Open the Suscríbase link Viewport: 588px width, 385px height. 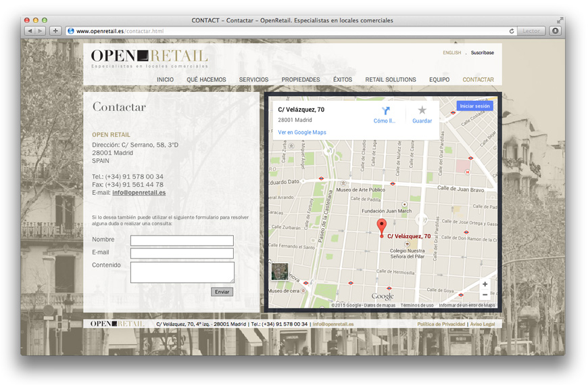[x=483, y=53]
